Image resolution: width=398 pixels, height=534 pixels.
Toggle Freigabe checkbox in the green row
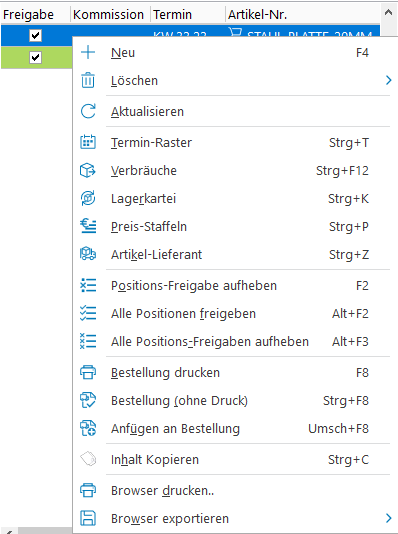35,57
